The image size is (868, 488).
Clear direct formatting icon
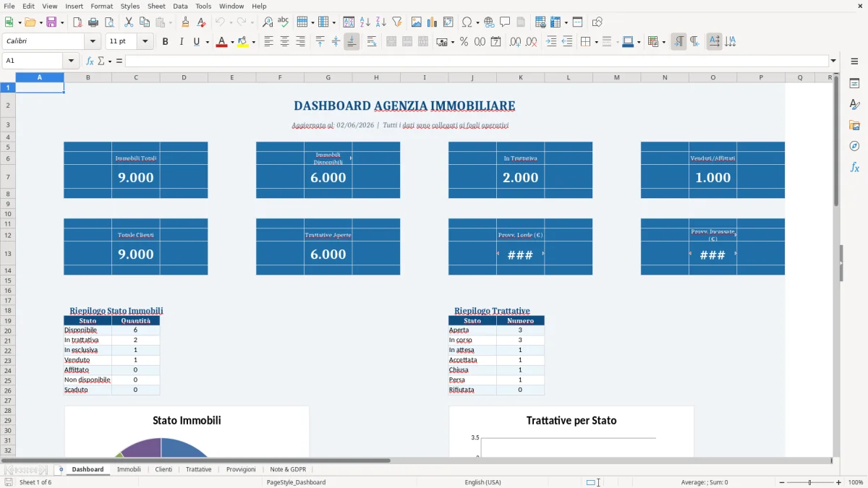pyautogui.click(x=202, y=22)
